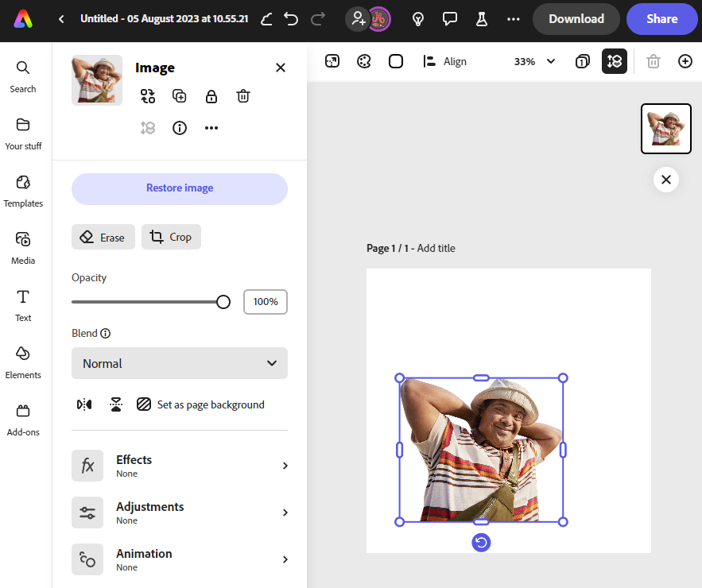Replace the selected image
The width and height of the screenshot is (702, 588).
[147, 95]
